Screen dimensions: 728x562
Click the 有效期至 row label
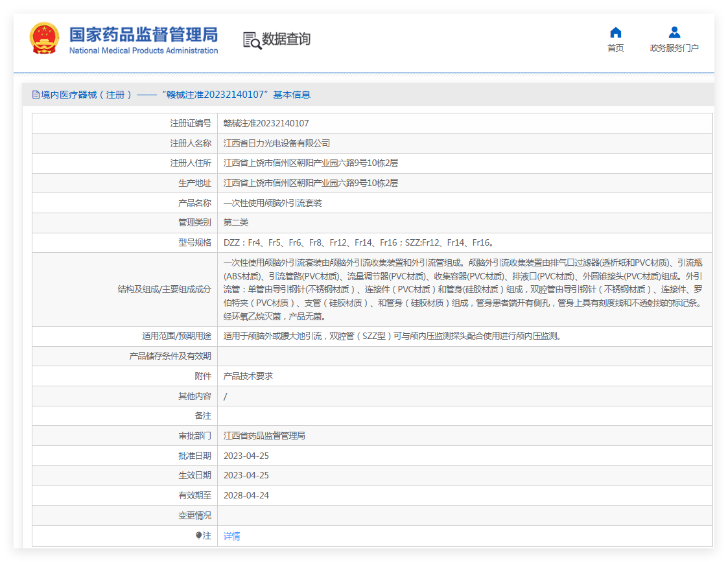click(194, 496)
